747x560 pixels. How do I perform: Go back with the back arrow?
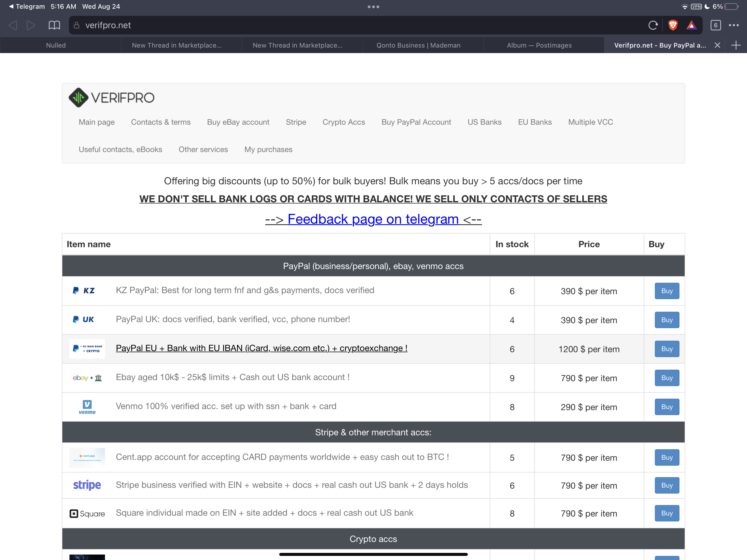click(x=13, y=25)
